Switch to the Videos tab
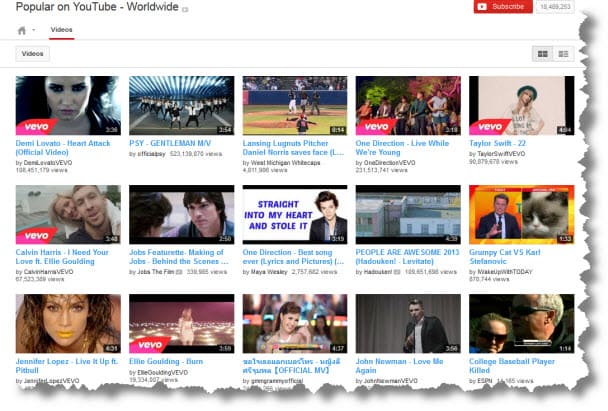The image size is (608, 411). tap(61, 30)
